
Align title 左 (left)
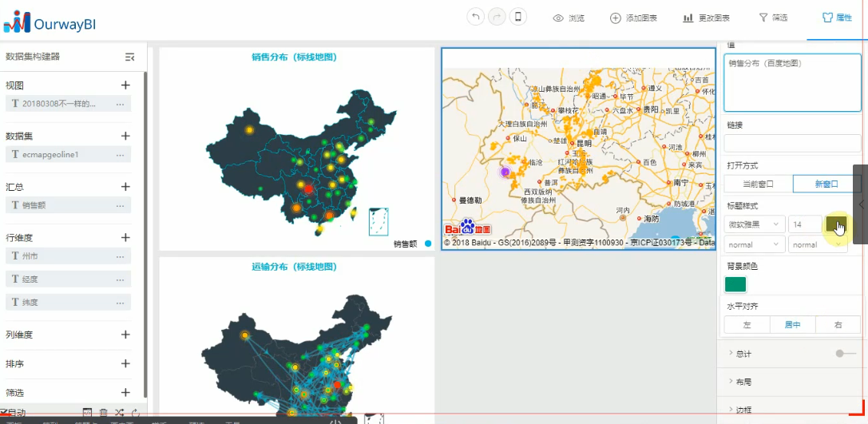pos(747,325)
